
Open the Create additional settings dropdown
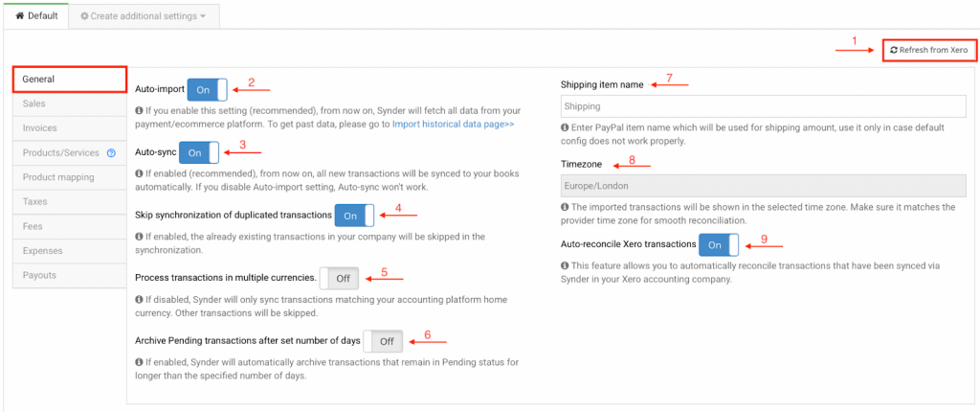click(144, 16)
